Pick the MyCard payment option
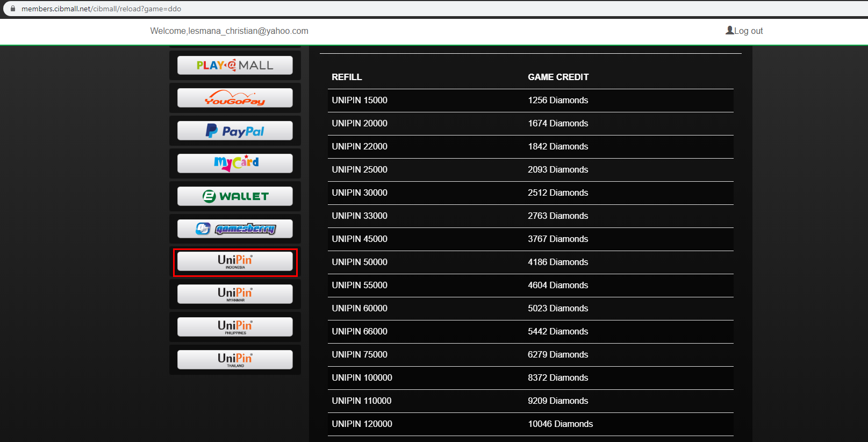Image resolution: width=868 pixels, height=442 pixels. coord(235,164)
